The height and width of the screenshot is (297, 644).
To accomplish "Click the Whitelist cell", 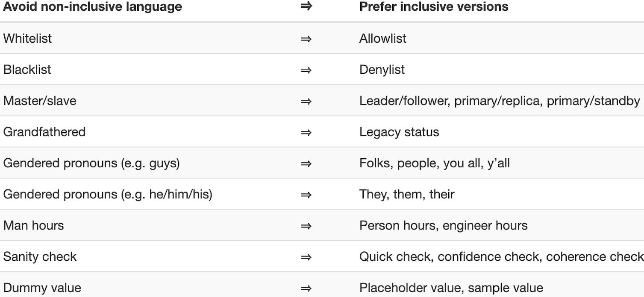I will pyautogui.click(x=27, y=38).
